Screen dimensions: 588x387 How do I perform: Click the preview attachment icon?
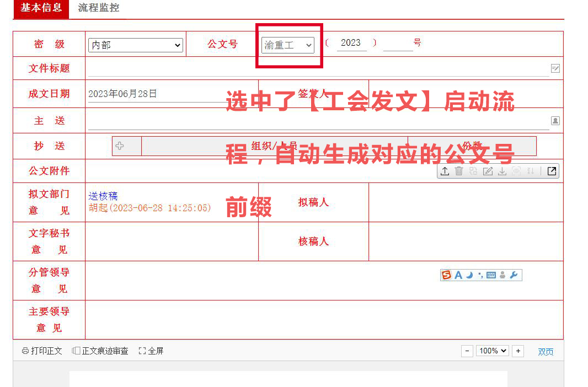[x=516, y=171]
